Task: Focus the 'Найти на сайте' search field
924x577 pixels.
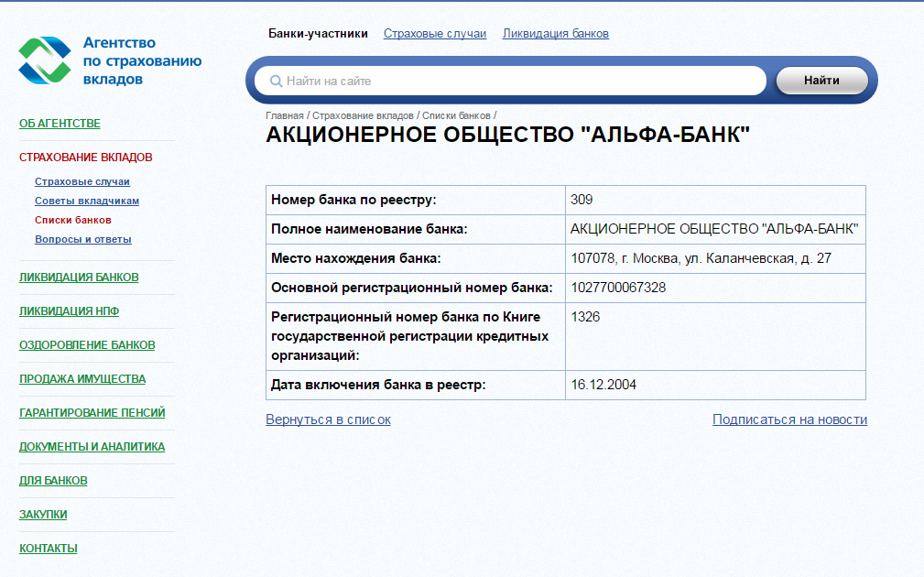Action: [x=510, y=81]
